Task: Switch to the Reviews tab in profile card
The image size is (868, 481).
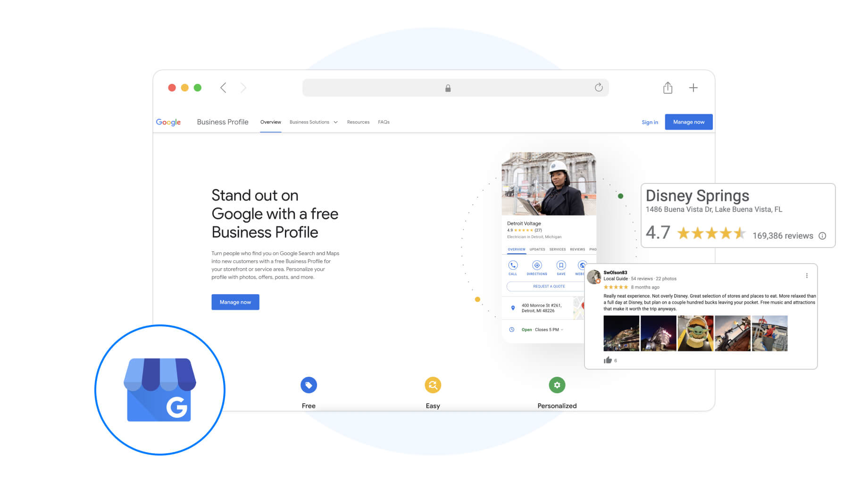Action: 577,249
